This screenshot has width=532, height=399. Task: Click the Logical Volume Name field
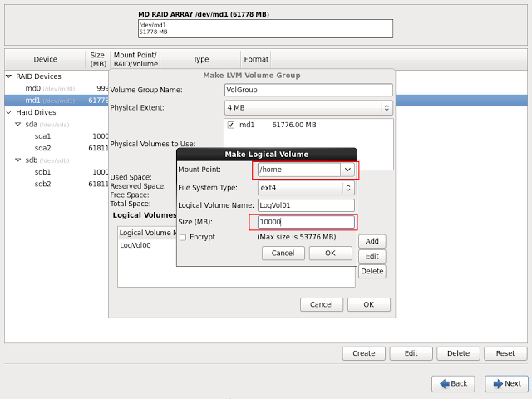point(306,205)
